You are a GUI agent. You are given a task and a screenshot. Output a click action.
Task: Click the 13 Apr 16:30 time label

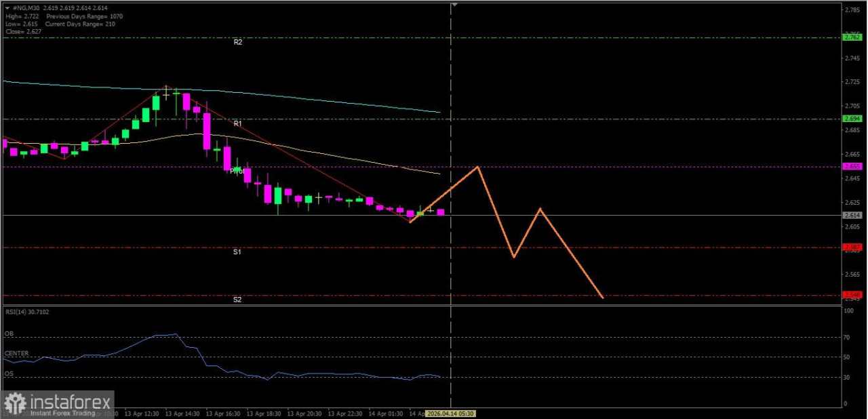(x=222, y=413)
